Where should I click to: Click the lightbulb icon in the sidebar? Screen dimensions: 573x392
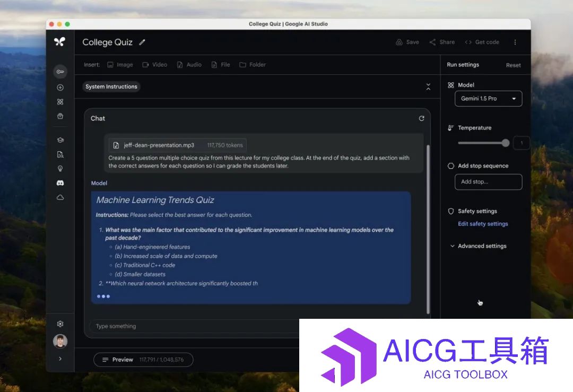tap(60, 169)
